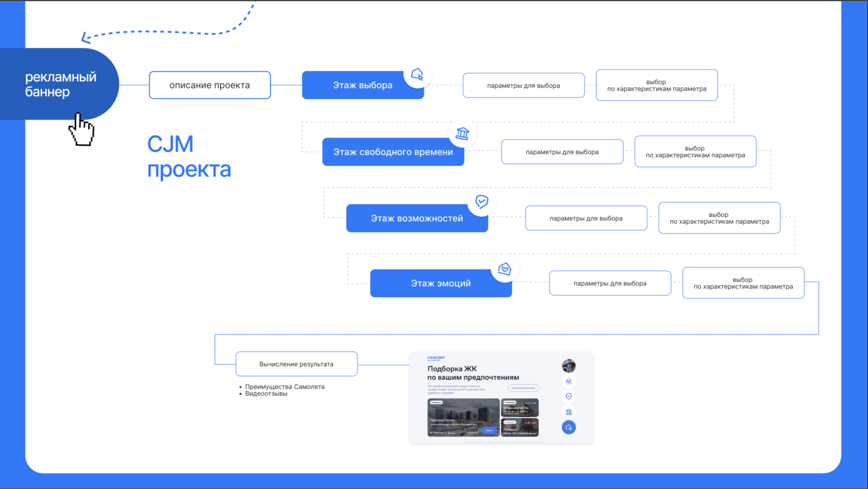Select the "Этаж выбора" stage block

pyautogui.click(x=363, y=85)
